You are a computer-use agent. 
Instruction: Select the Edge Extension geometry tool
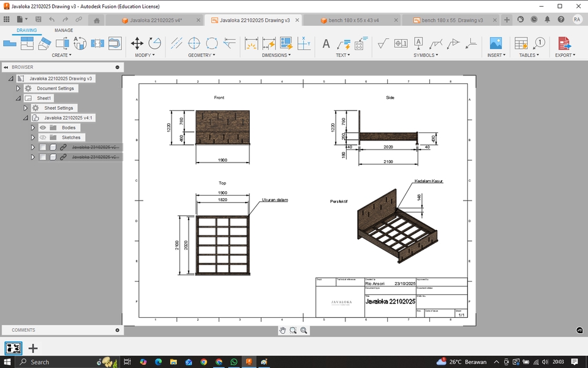(229, 44)
